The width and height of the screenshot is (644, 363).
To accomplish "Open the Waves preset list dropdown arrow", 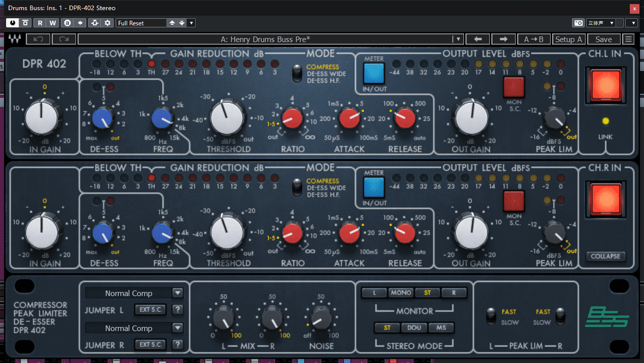I will (x=458, y=39).
